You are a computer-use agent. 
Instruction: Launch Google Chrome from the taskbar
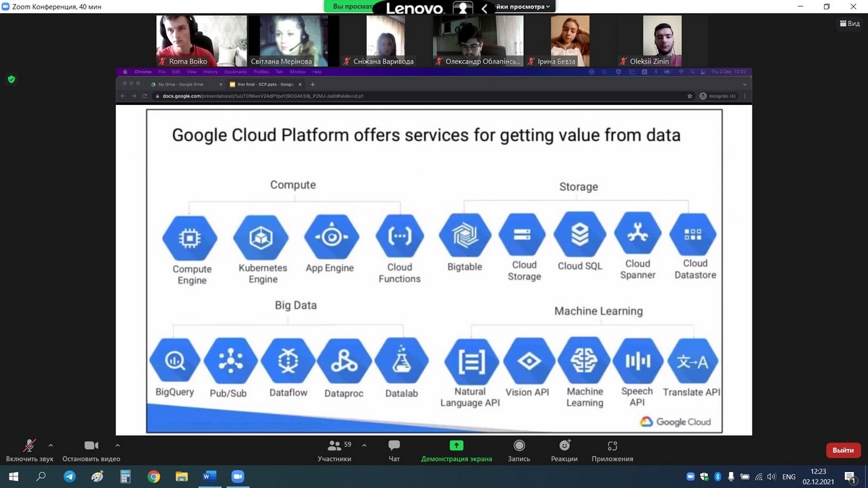(153, 476)
